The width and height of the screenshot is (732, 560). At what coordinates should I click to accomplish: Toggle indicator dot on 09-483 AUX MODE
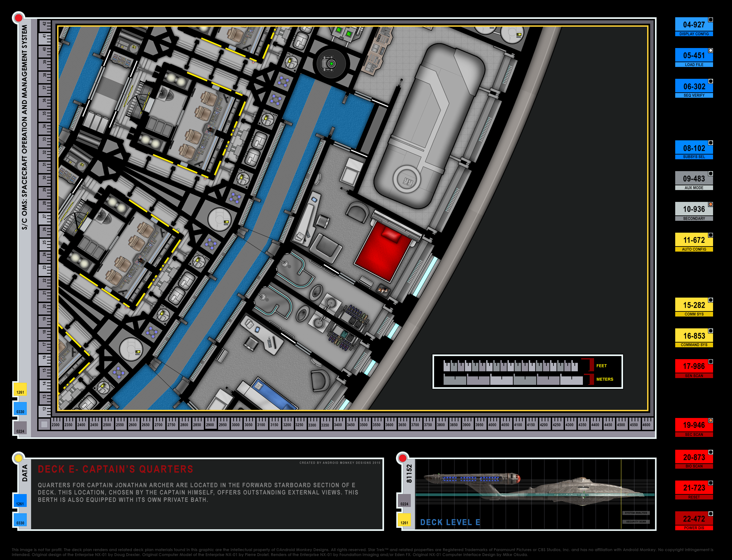711,173
